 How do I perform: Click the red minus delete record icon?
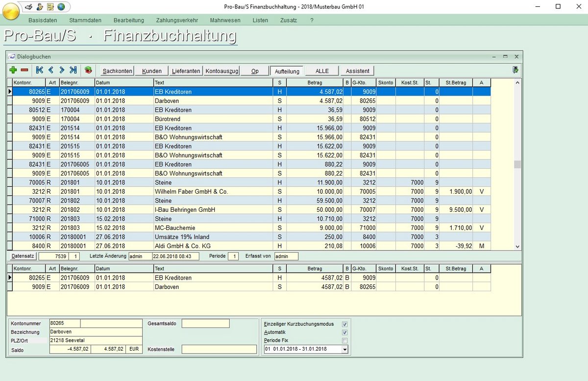(x=24, y=70)
